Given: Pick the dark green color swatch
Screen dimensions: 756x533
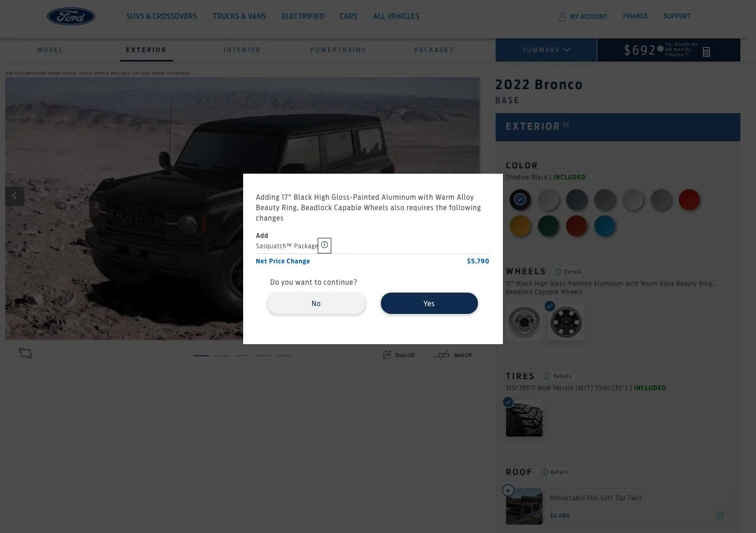Looking at the screenshot, I should coord(548,226).
